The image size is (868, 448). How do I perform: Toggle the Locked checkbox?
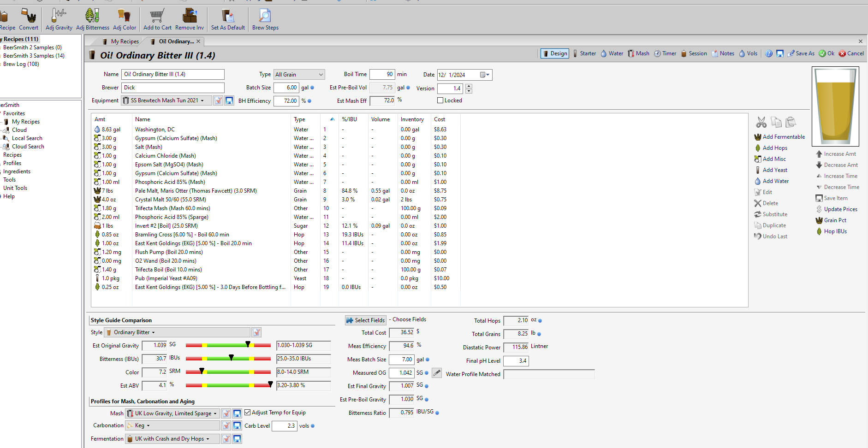coord(440,100)
